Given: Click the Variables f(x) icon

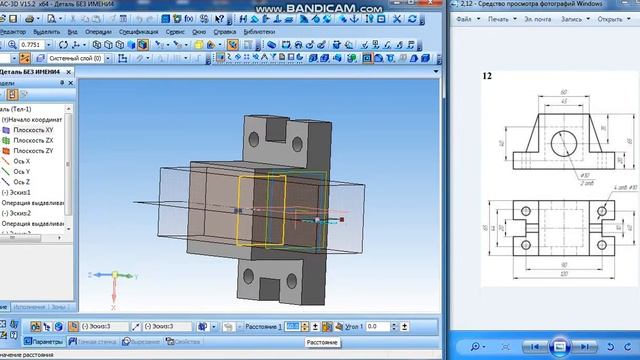Looking at the screenshot, I should pos(189,19).
